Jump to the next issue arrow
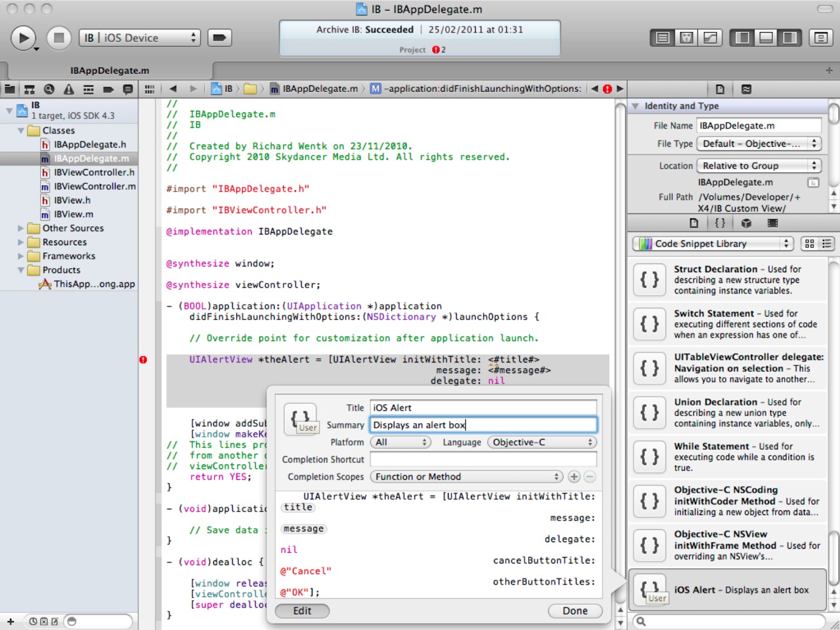Viewport: 840px width, 630px height. coord(620,89)
